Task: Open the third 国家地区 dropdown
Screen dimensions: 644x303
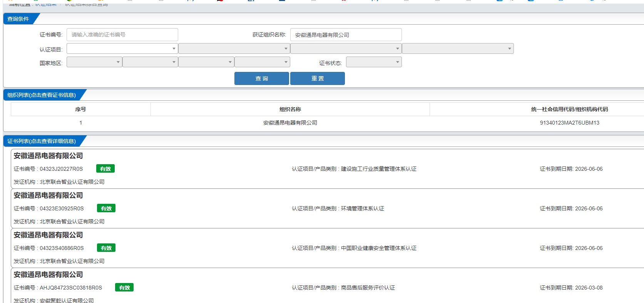Action: tap(206, 62)
